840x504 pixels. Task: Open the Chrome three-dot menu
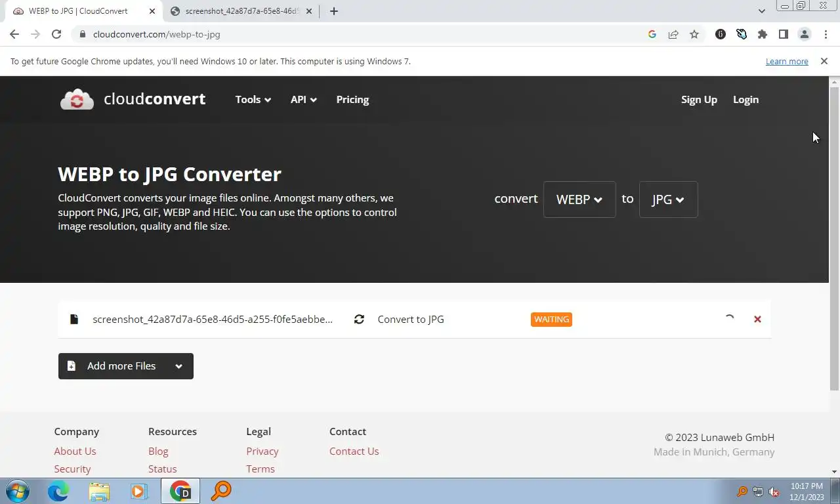[826, 34]
